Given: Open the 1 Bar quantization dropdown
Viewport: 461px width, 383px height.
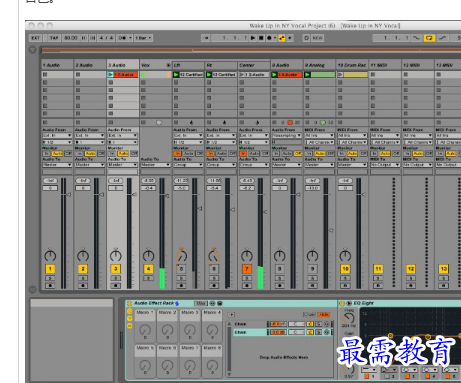Looking at the screenshot, I should tap(144, 38).
